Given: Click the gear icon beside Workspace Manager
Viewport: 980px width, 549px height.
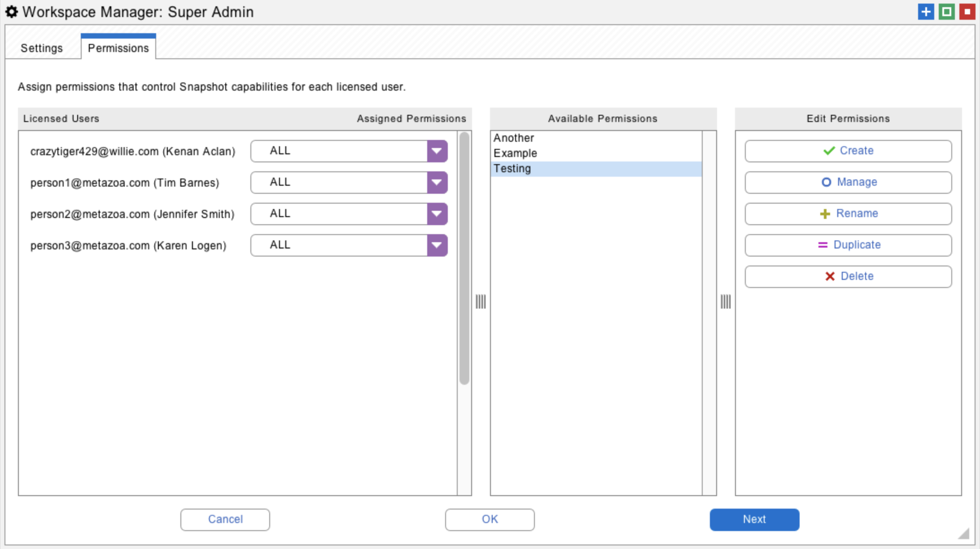Looking at the screenshot, I should coord(12,12).
